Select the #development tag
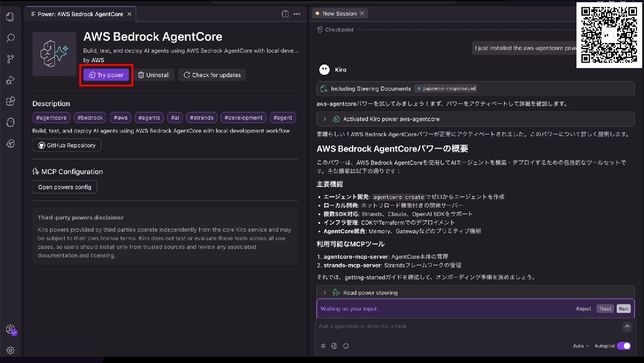The width and height of the screenshot is (644, 363). click(243, 118)
